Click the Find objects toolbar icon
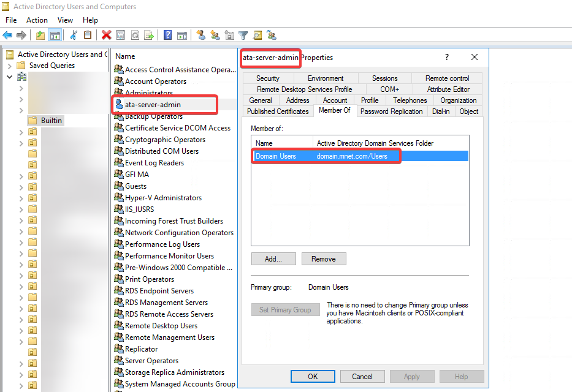This screenshot has width=572, height=392. click(257, 36)
